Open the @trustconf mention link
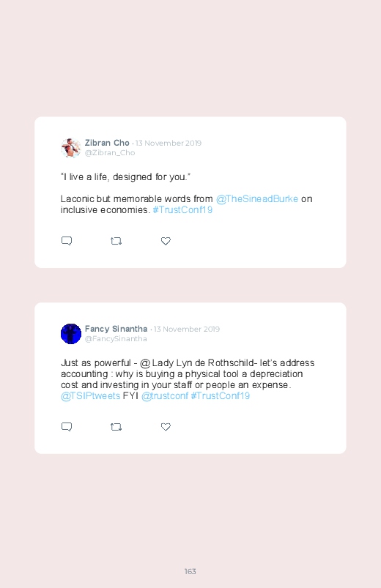Screen dimensions: 381x588 [x=165, y=395]
